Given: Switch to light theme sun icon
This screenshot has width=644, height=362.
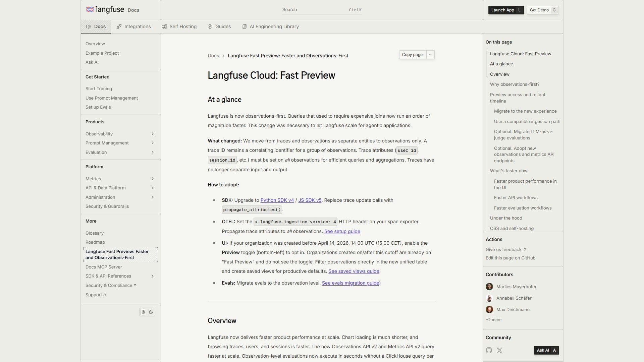Looking at the screenshot, I should pos(144,312).
